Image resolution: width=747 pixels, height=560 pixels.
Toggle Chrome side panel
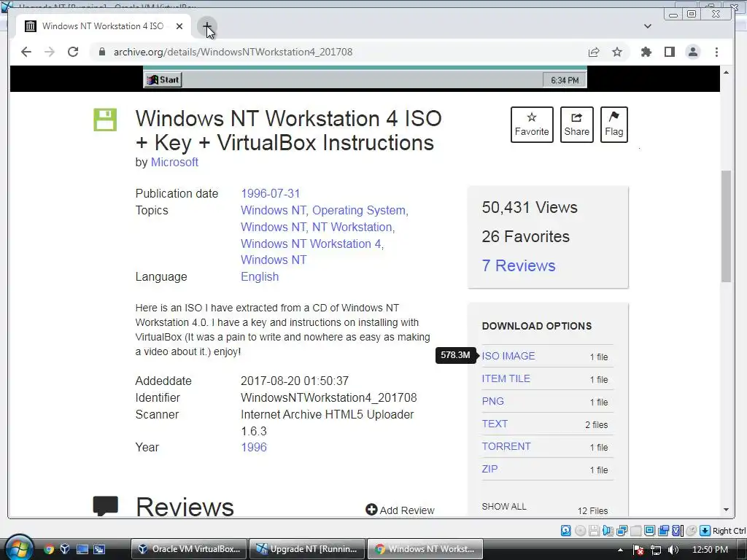(670, 52)
